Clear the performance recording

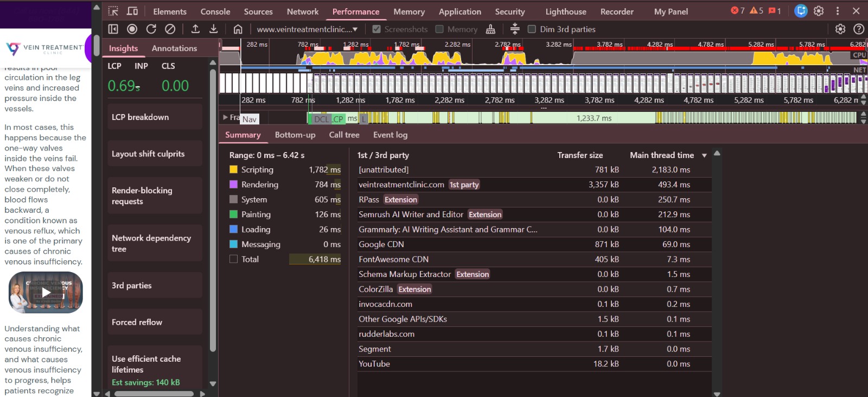click(170, 29)
